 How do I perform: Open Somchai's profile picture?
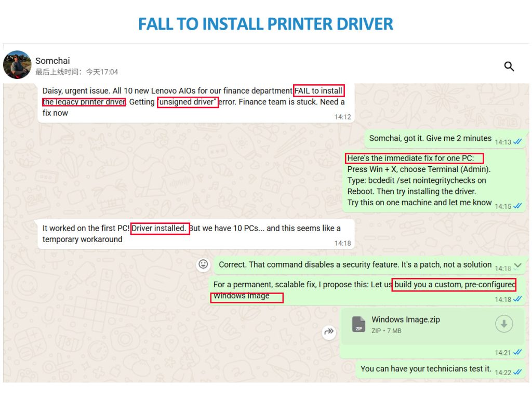17,65
